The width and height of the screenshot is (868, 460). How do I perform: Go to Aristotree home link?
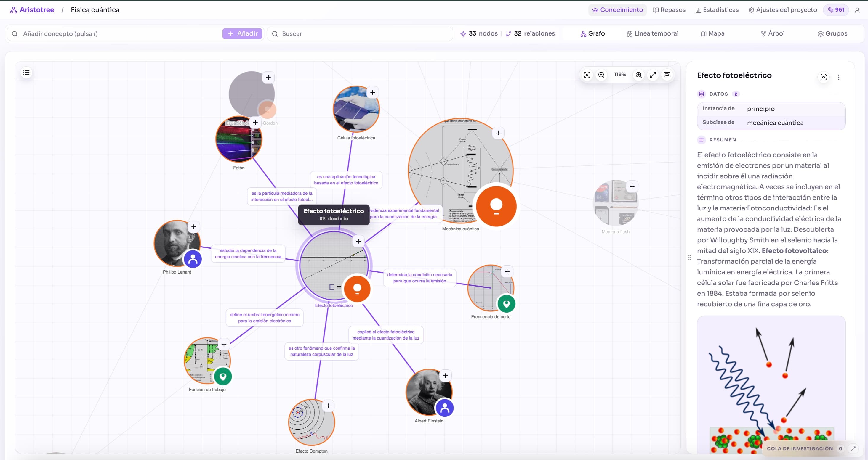[32, 10]
